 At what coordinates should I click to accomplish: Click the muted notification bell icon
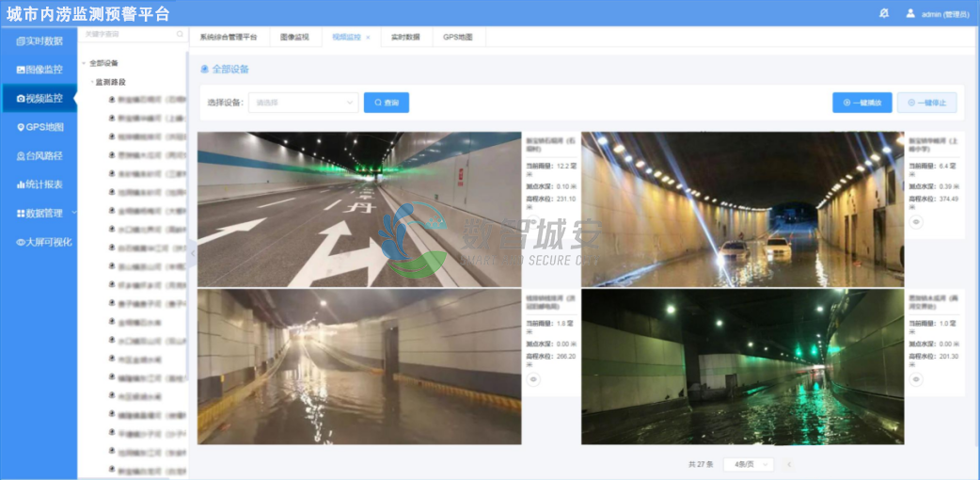[883, 13]
